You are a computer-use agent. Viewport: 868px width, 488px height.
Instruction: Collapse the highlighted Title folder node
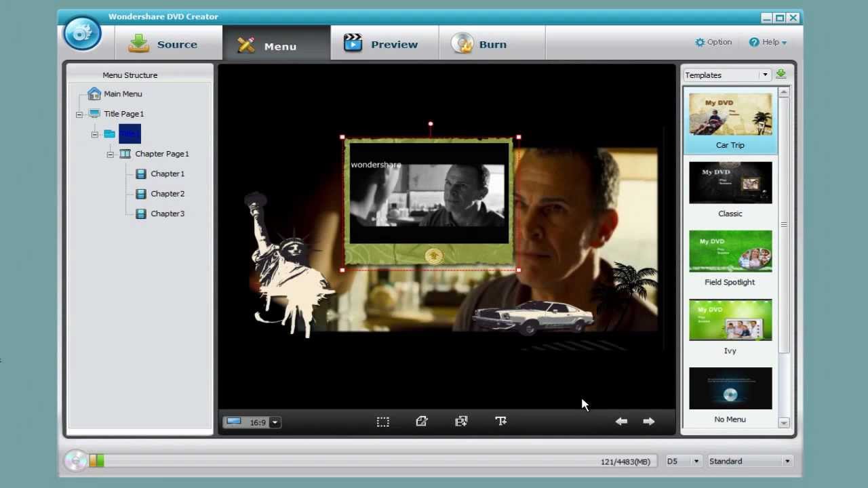point(95,134)
